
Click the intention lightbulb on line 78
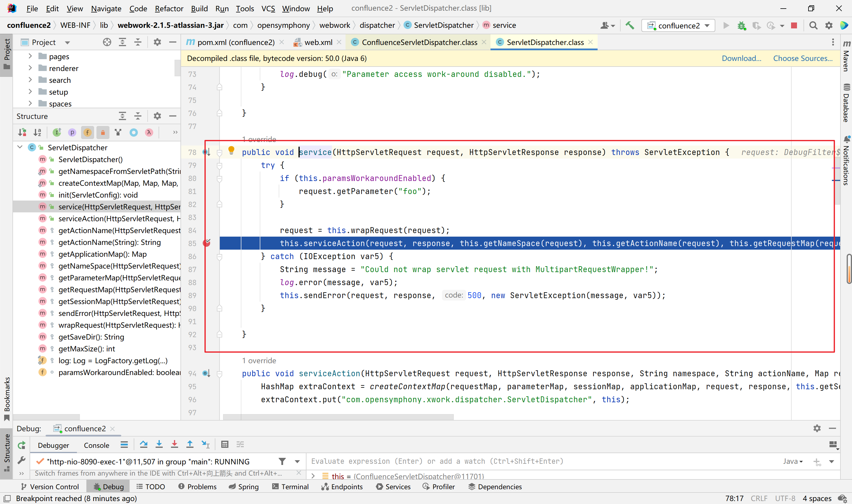click(x=231, y=151)
